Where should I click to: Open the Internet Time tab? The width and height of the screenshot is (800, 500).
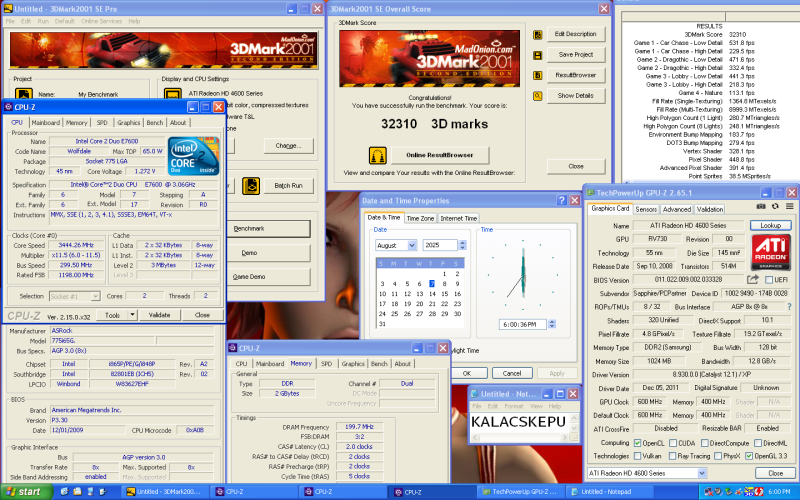pyautogui.click(x=458, y=218)
